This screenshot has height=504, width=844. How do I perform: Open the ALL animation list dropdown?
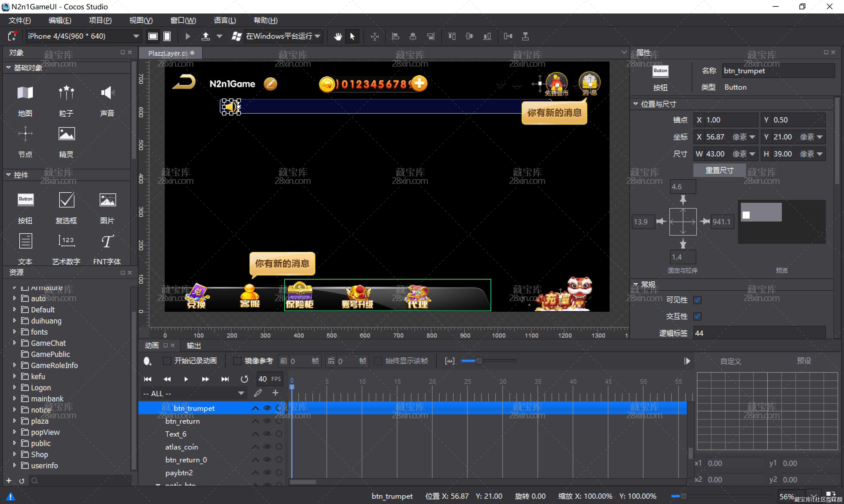click(x=241, y=393)
